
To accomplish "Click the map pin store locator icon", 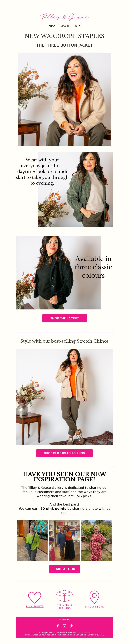I will pos(94,597).
